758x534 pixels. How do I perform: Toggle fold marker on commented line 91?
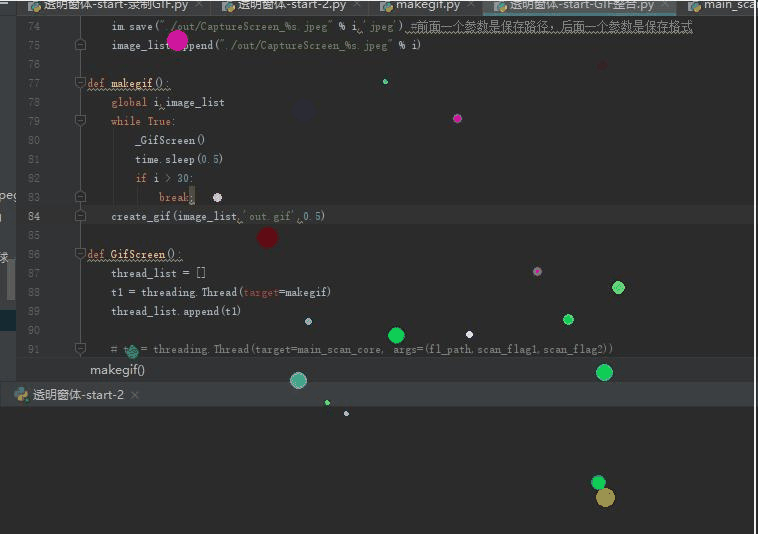pyautogui.click(x=81, y=349)
